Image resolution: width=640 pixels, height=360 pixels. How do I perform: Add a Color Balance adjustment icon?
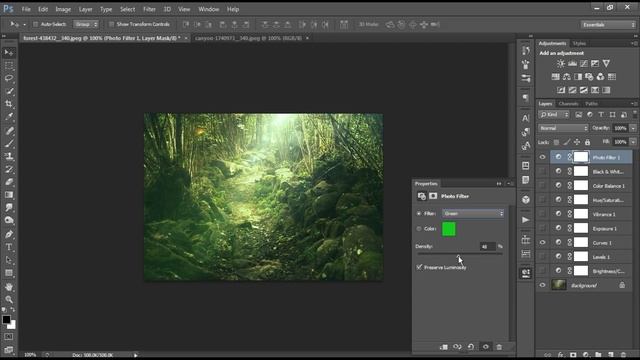coord(567,77)
